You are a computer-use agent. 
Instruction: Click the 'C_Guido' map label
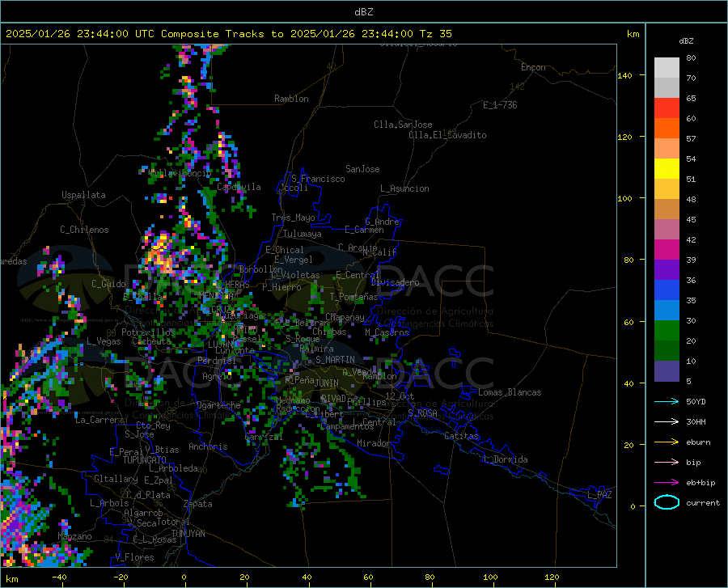coord(108,284)
